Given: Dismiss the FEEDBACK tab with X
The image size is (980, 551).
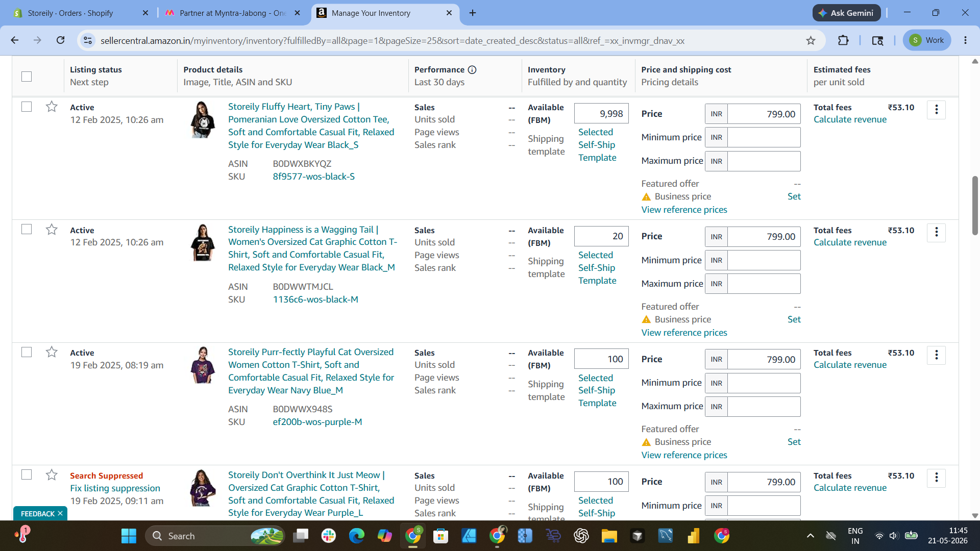Looking at the screenshot, I should [60, 513].
